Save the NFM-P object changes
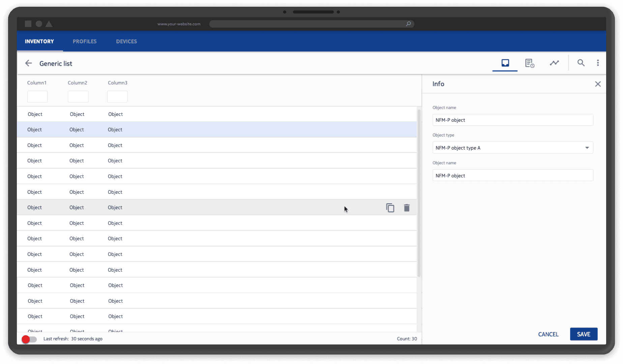Viewport: 623px width, 364px height. pyautogui.click(x=584, y=334)
